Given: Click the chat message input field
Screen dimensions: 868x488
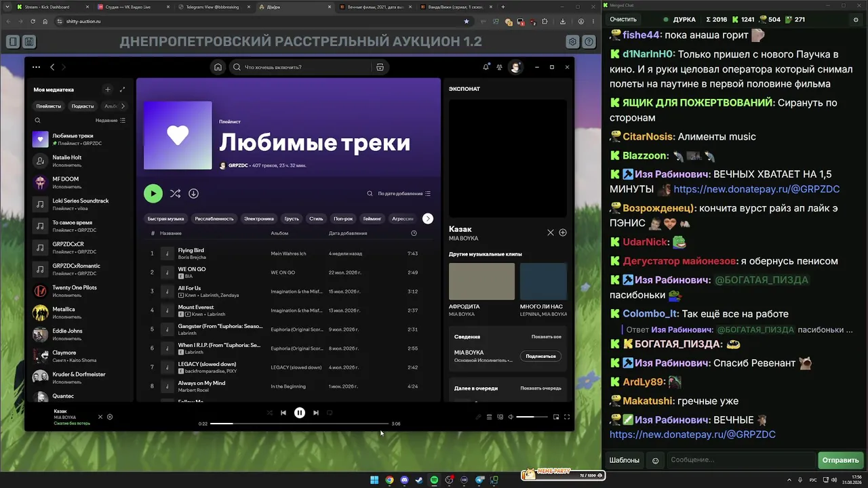Looking at the screenshot, I should pos(741,460).
